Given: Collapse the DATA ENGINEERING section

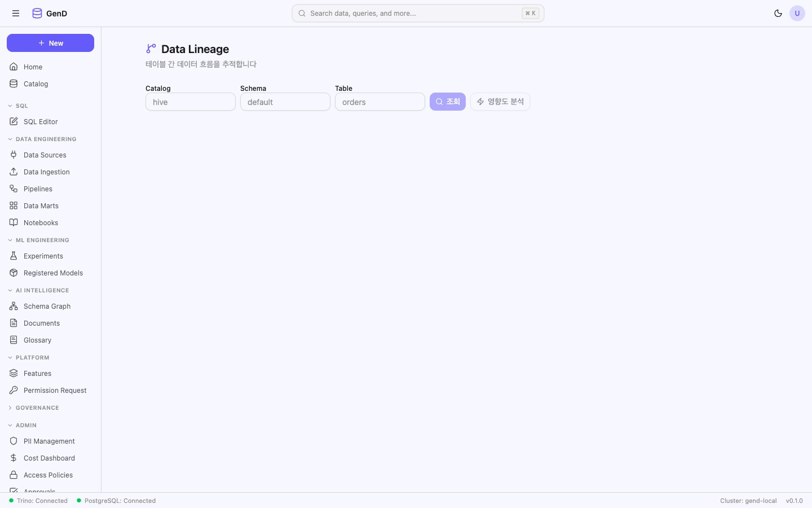Looking at the screenshot, I should pyautogui.click(x=42, y=139).
